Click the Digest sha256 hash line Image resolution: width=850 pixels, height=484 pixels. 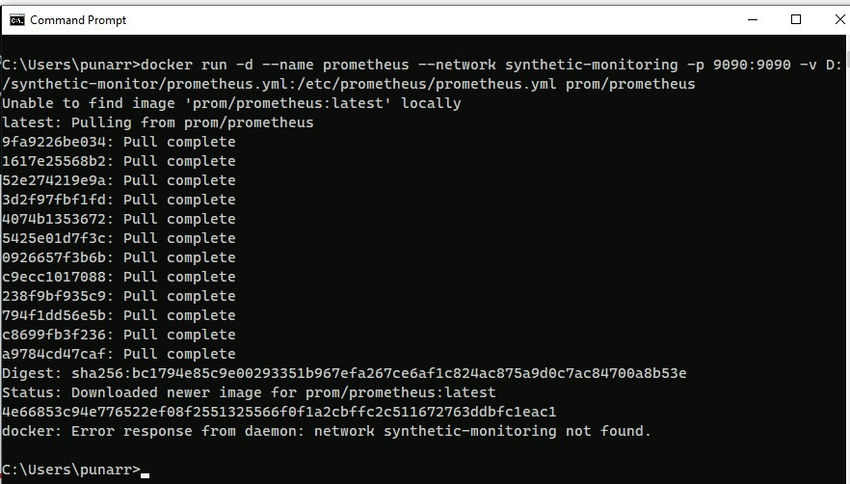click(344, 373)
